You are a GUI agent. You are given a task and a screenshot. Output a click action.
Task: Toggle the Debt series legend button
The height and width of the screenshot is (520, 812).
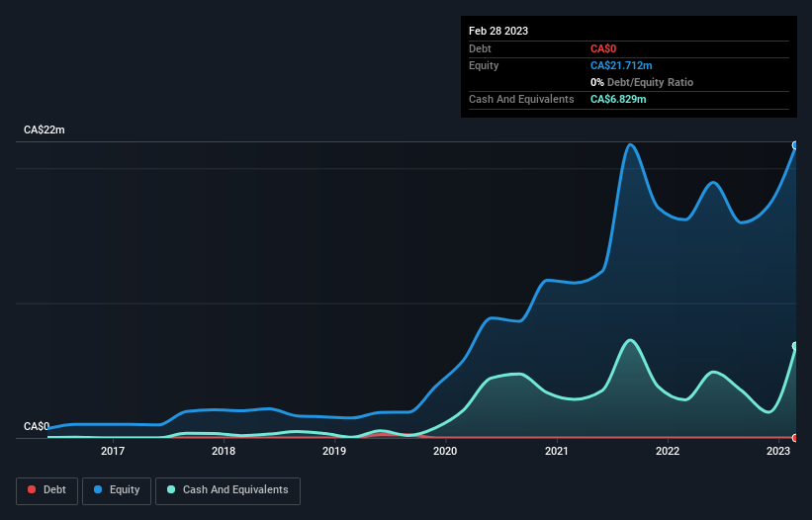(x=46, y=490)
